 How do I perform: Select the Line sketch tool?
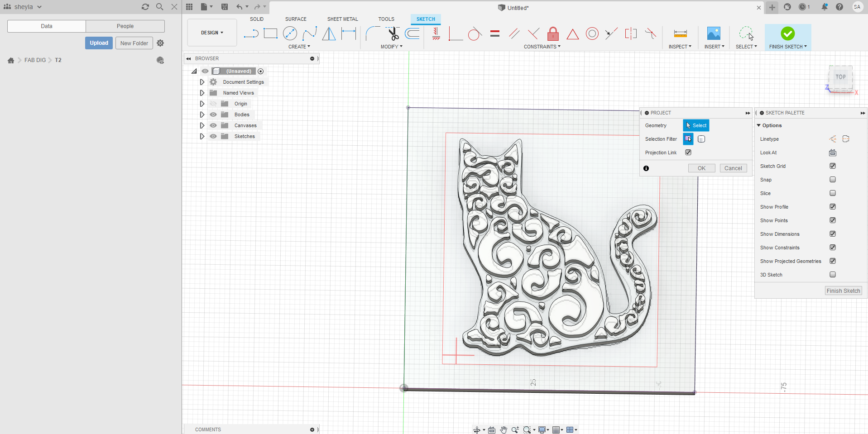point(250,33)
